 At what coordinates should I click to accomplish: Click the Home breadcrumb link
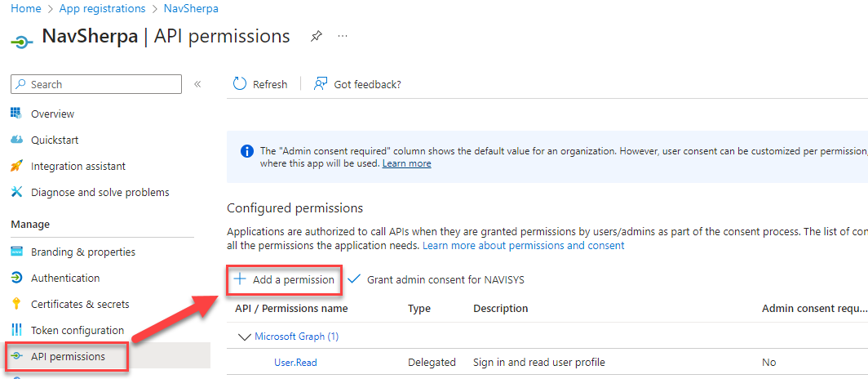pos(26,9)
